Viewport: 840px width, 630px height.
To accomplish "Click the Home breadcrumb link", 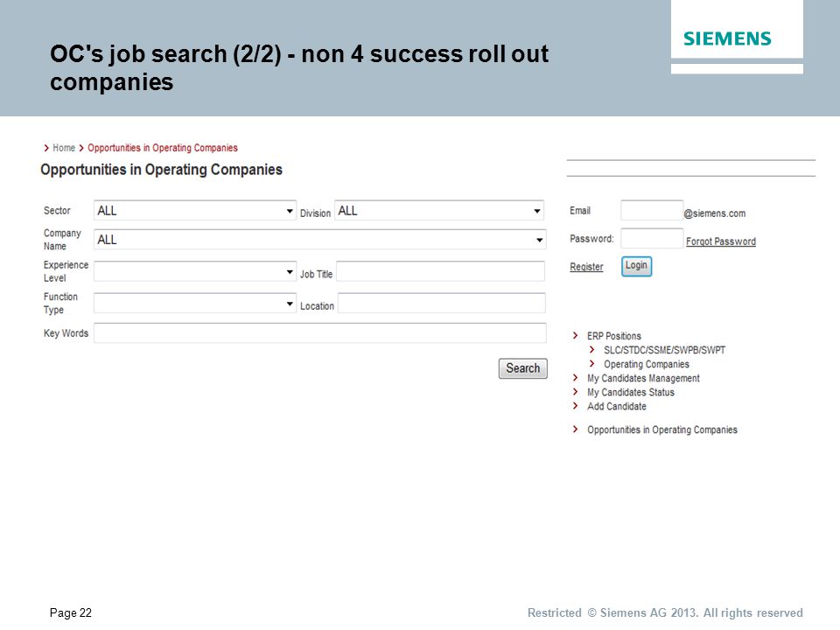I will (64, 148).
